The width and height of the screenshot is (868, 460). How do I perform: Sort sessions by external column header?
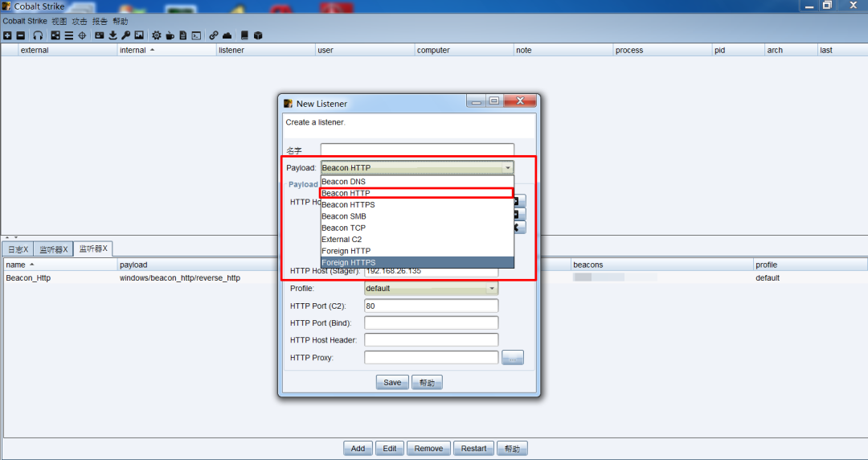[68, 50]
